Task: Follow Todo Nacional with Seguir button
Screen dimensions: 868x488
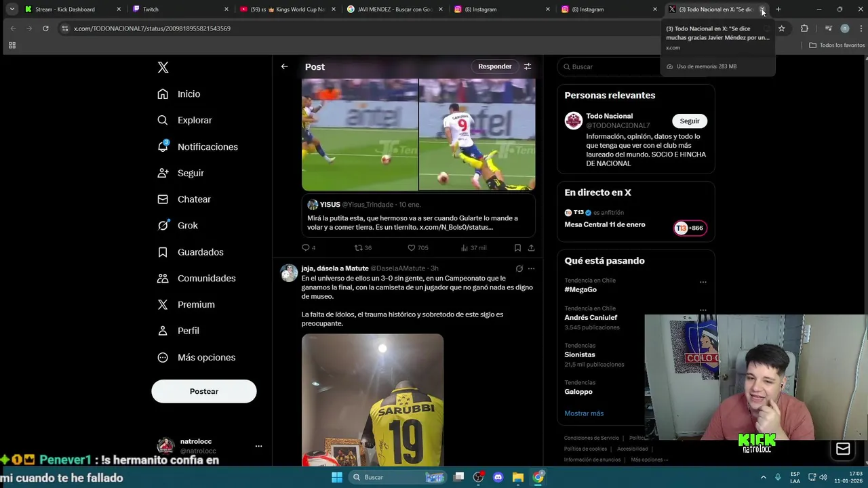Action: (x=690, y=121)
